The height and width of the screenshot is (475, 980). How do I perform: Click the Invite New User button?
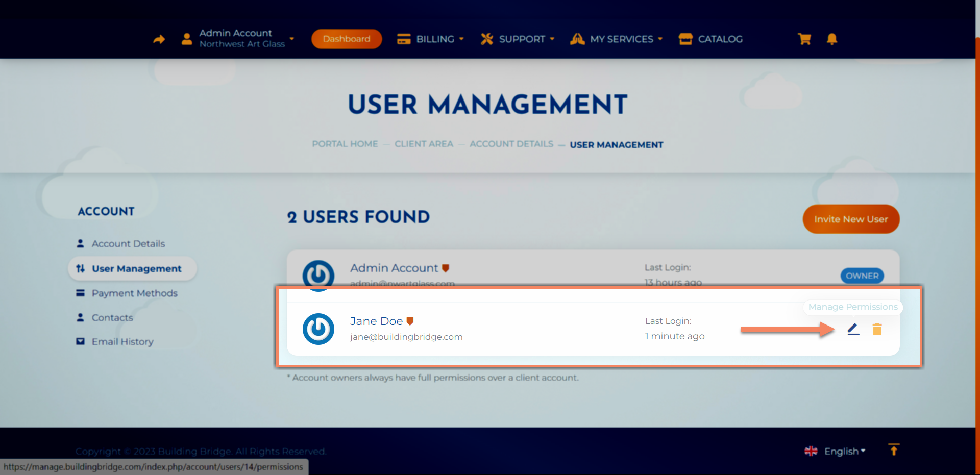coord(851,219)
